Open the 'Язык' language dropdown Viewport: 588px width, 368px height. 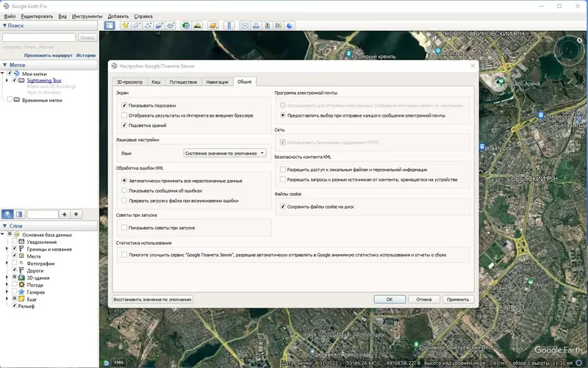(x=225, y=153)
